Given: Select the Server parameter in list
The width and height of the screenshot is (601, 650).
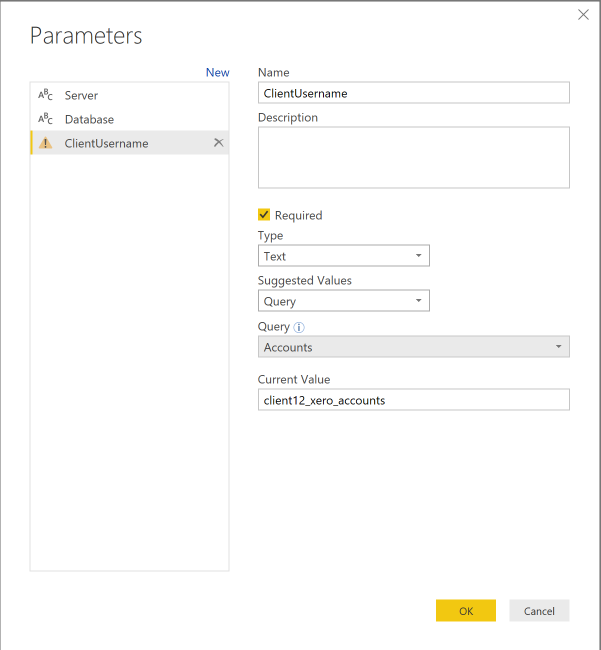Looking at the screenshot, I should pos(130,95).
